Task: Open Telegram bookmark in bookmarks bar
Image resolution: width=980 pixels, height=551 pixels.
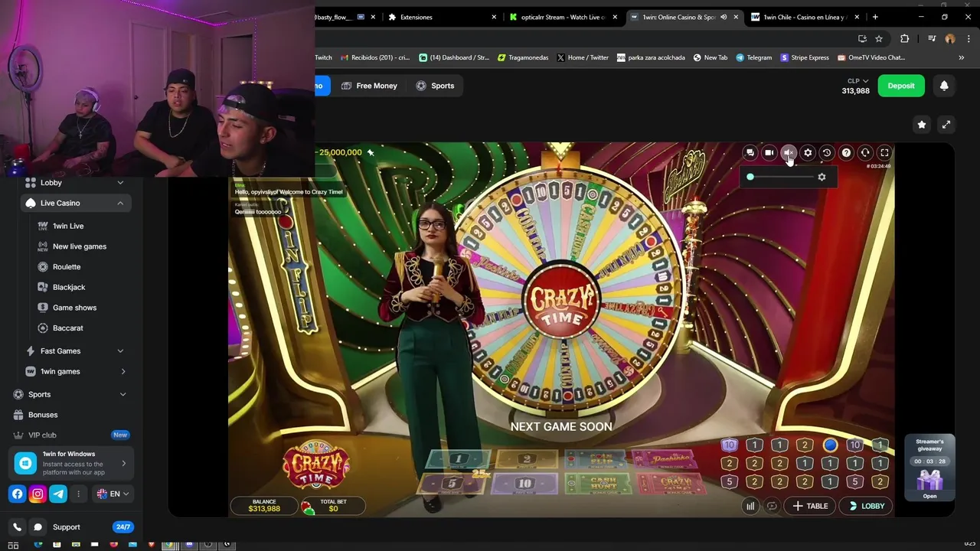Action: [753, 57]
